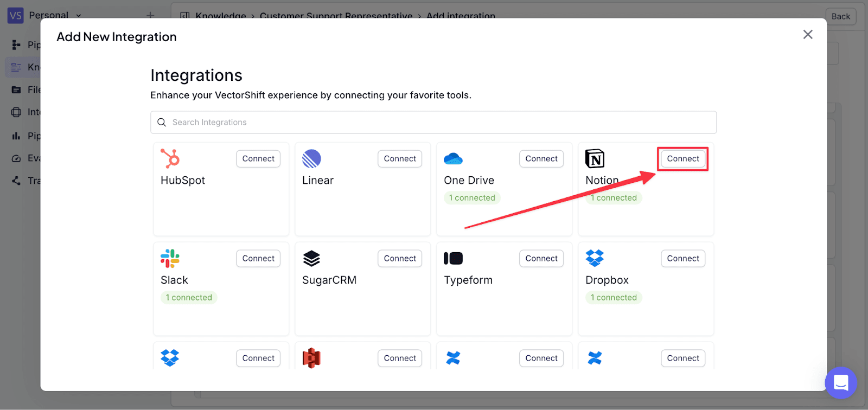Click the Notion logo icon

[595, 158]
